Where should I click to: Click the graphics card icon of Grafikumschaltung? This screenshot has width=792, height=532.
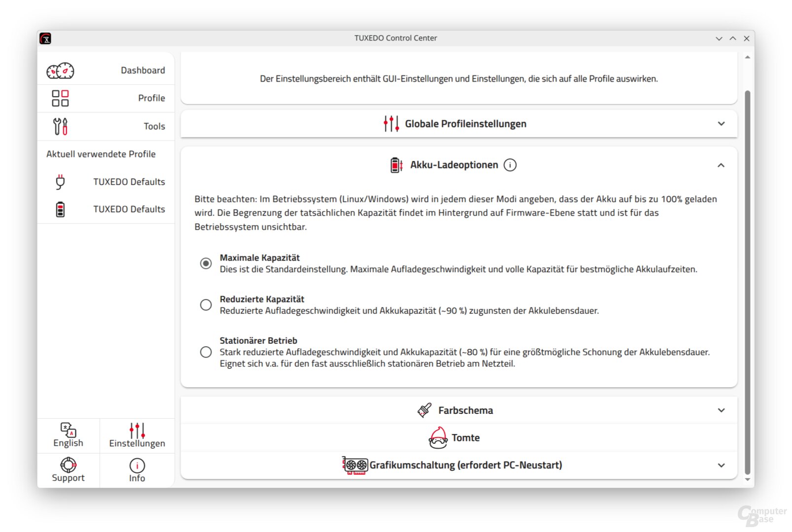tap(355, 465)
